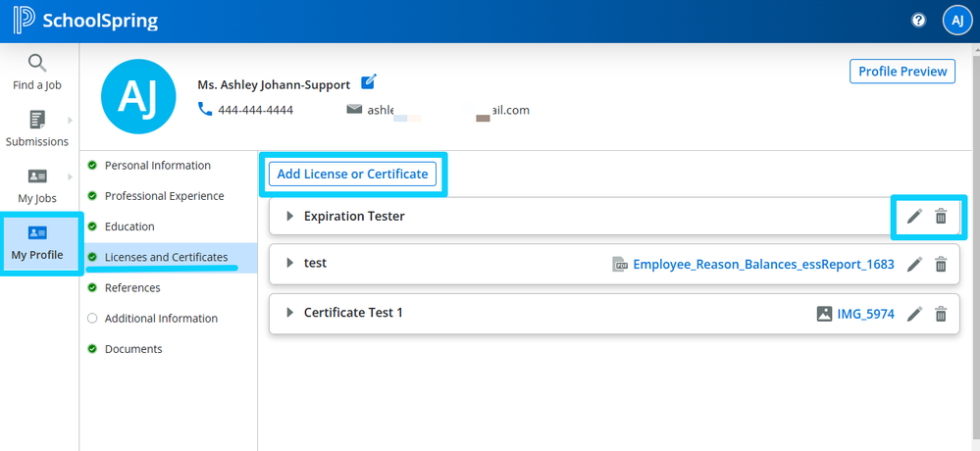Screen dimensions: 980x451
Task: Delete the test license entry
Action: click(941, 264)
